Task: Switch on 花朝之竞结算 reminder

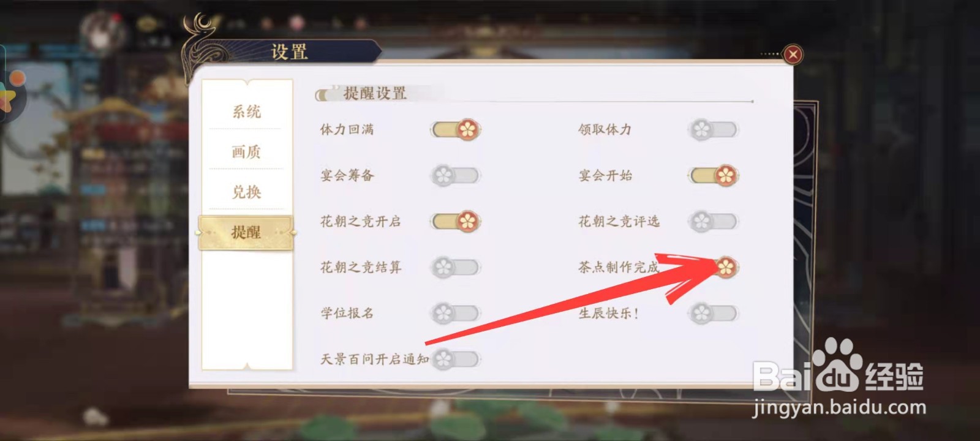Action: [456, 267]
